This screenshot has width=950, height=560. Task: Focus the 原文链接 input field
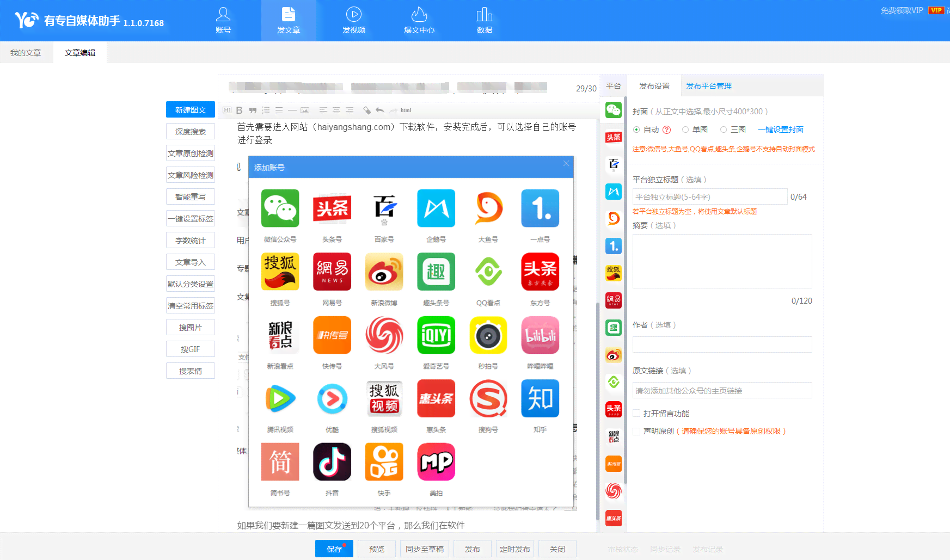pyautogui.click(x=722, y=390)
